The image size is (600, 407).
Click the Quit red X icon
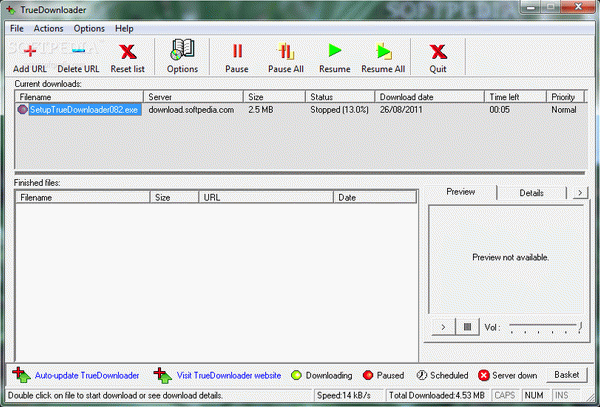point(438,52)
